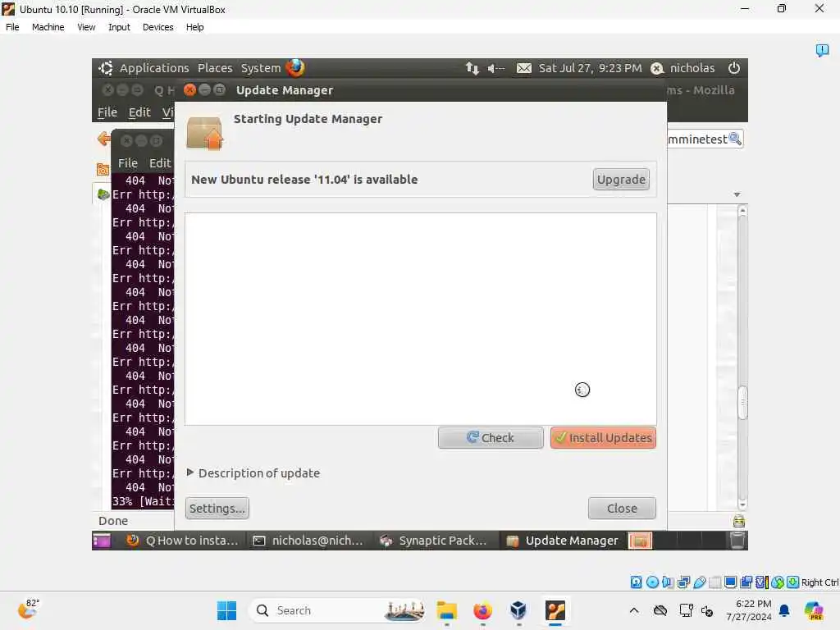Click the Check button

(x=491, y=438)
